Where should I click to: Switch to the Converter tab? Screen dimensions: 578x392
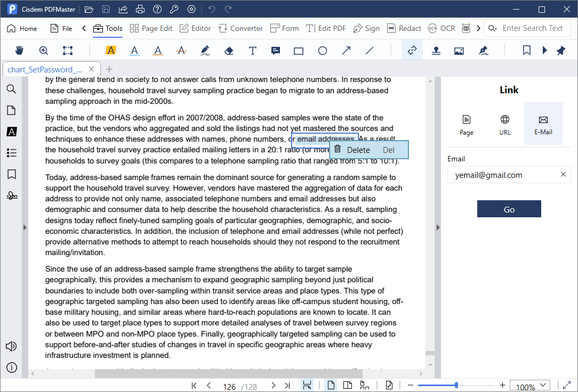240,28
